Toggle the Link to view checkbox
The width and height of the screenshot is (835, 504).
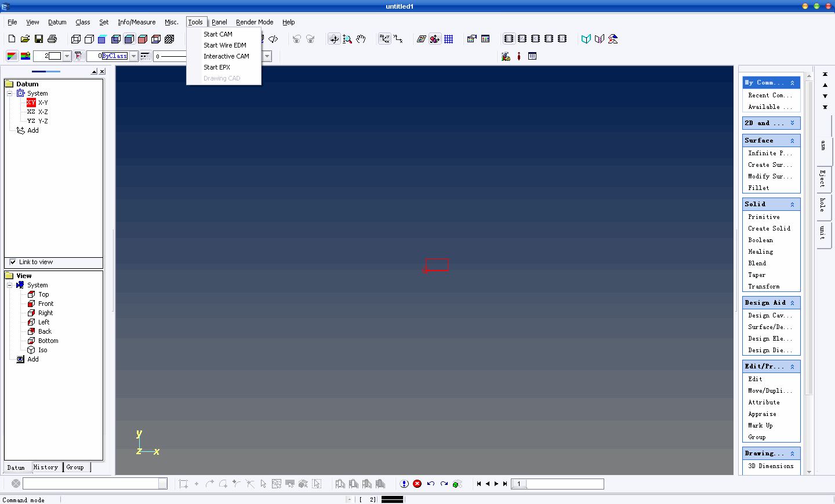pyautogui.click(x=13, y=262)
